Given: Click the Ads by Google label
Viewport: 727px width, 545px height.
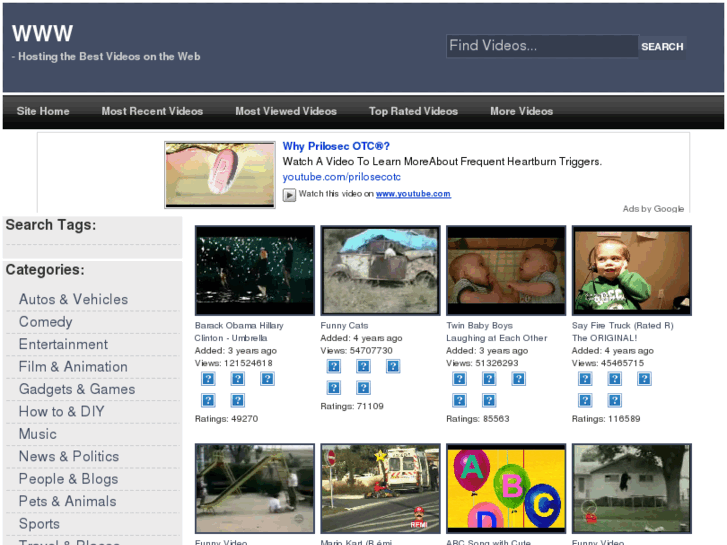Looking at the screenshot, I should point(653,209).
